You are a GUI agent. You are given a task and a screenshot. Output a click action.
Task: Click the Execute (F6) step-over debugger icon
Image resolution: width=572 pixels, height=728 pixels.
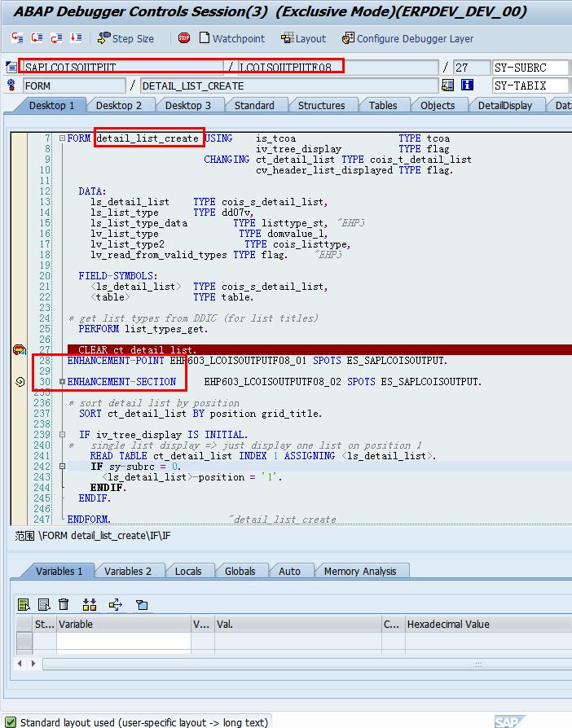tap(37, 38)
